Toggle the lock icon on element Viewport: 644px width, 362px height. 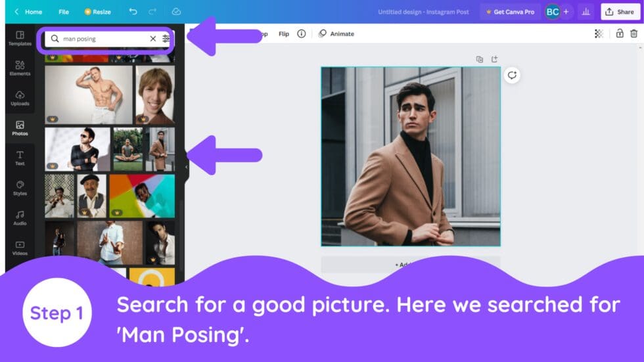coord(619,34)
